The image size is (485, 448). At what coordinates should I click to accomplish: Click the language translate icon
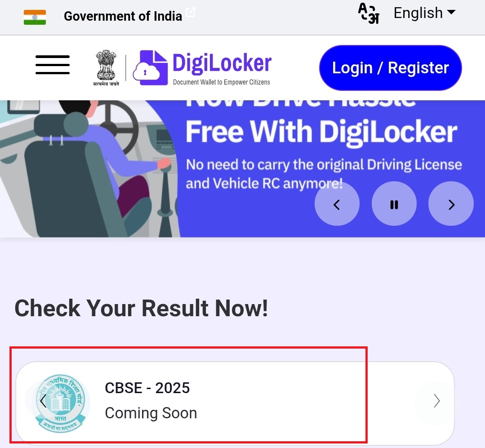click(x=369, y=13)
